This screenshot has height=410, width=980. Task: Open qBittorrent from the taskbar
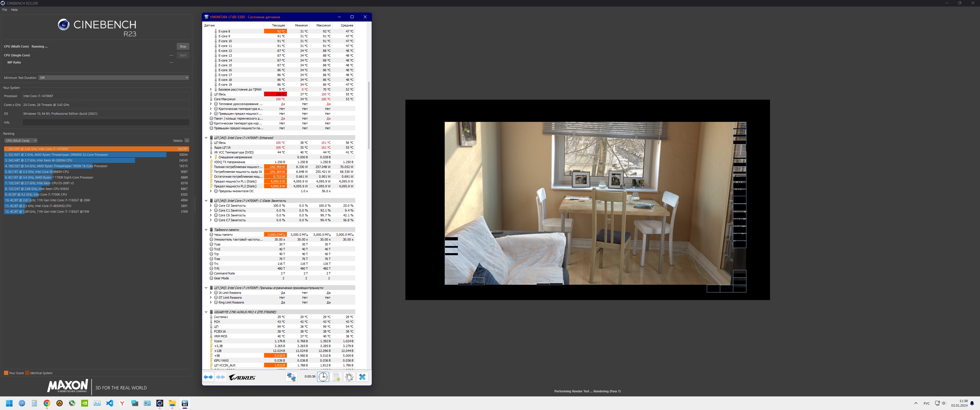click(x=22, y=403)
